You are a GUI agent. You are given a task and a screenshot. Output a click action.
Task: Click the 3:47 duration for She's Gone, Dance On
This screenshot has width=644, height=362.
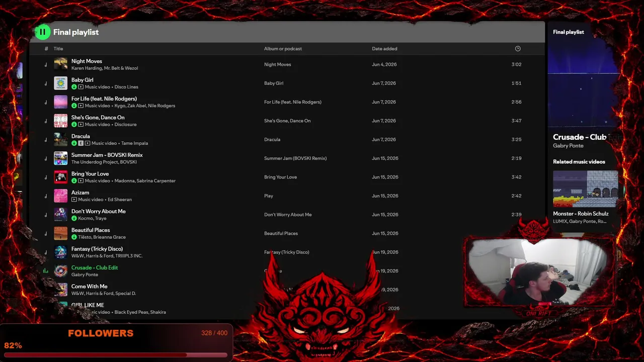(516, 121)
